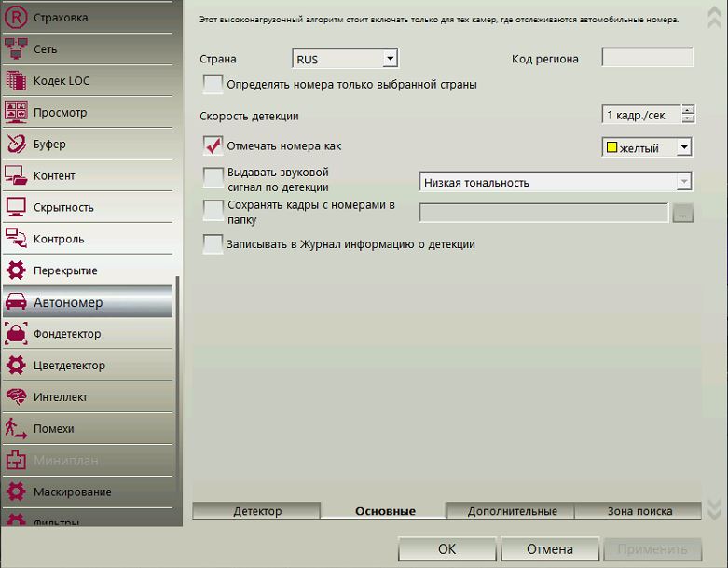The image size is (728, 568).
Task: Click the folder browse ellipsis button
Action: click(682, 214)
